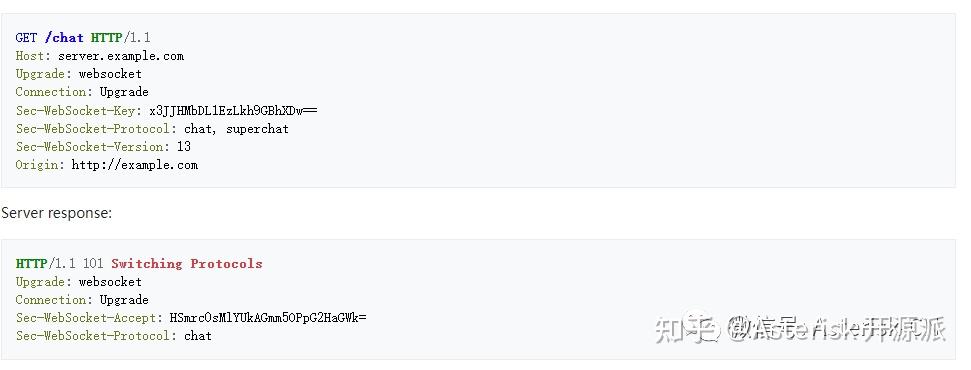This screenshot has height=370, width=971.
Task: Click the Sec-WebSocket-Version: 13 line
Action: point(103,147)
